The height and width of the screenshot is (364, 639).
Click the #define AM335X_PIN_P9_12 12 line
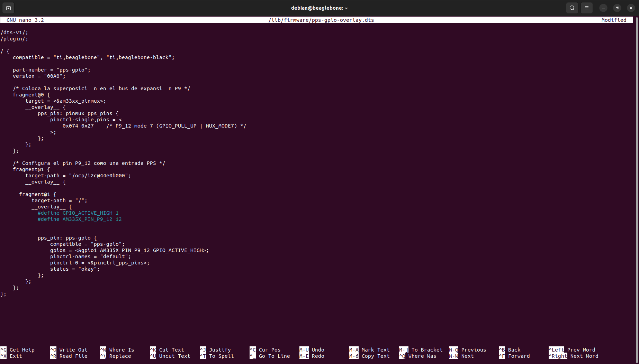pos(80,219)
